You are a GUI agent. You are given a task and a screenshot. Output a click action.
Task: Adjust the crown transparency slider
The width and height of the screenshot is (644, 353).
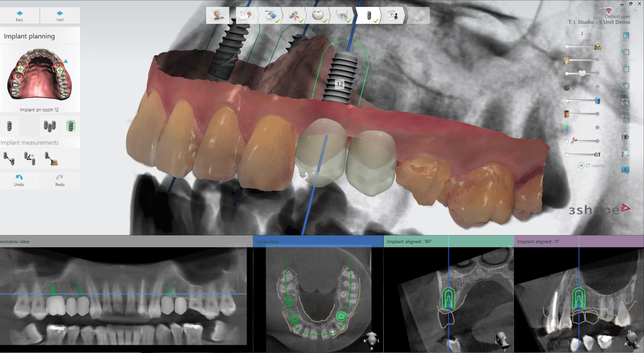point(582,73)
